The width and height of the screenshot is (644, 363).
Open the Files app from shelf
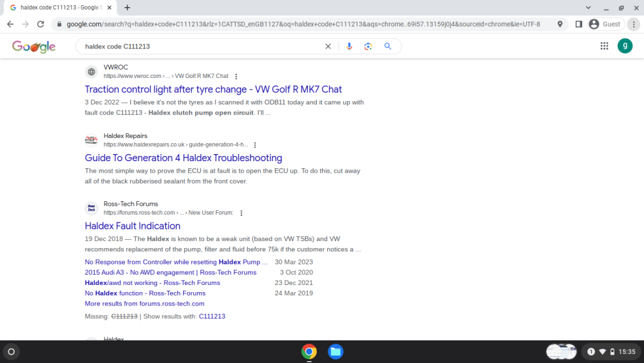click(336, 351)
